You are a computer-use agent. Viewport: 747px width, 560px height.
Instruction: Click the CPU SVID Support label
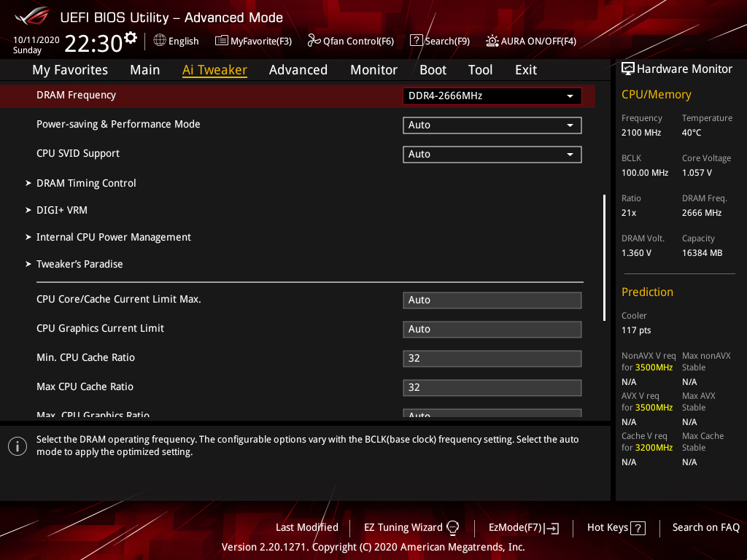coord(78,153)
